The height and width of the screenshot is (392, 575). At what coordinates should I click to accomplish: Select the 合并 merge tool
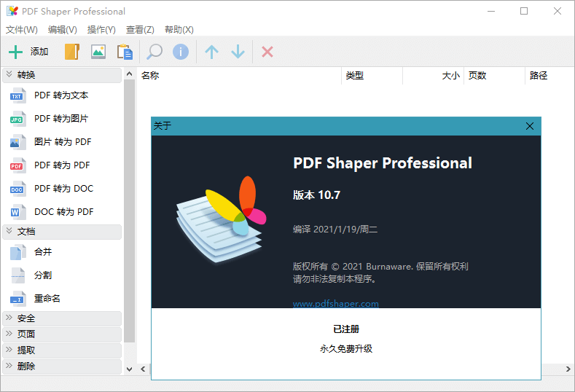(x=43, y=252)
